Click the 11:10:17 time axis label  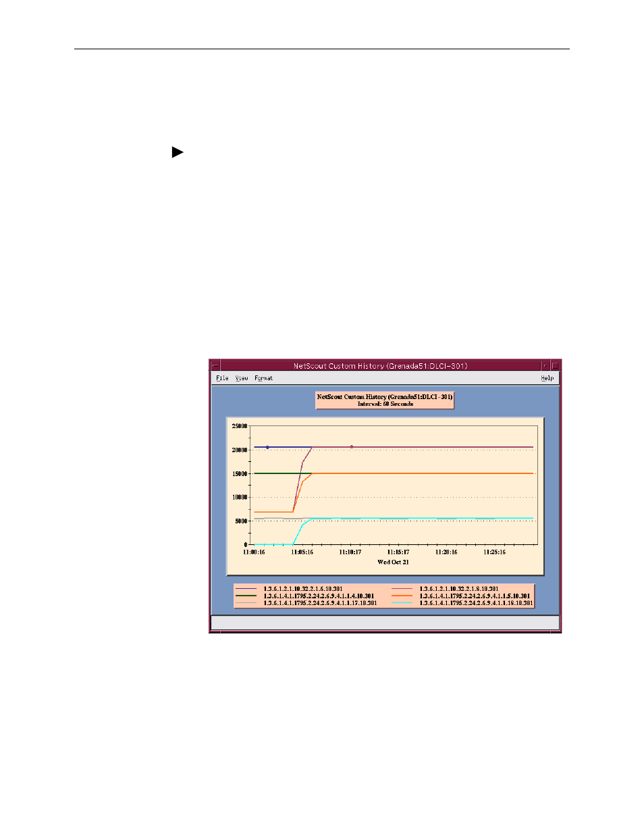point(350,552)
